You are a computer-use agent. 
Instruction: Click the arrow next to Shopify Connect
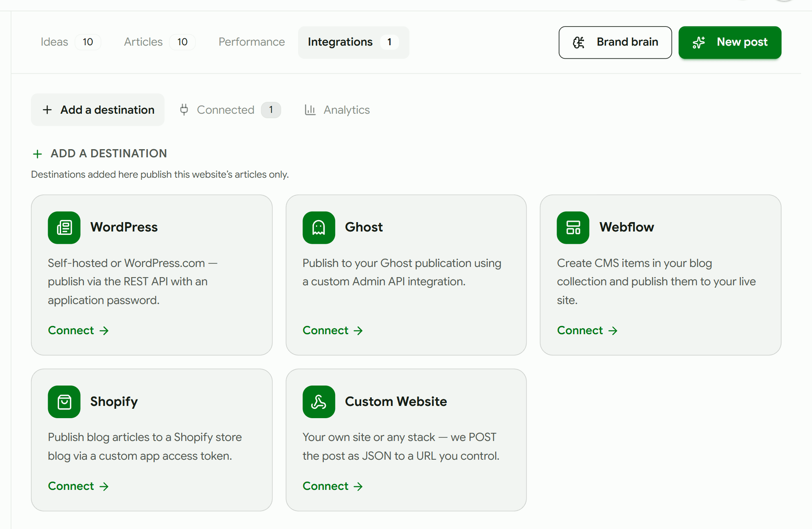point(104,486)
